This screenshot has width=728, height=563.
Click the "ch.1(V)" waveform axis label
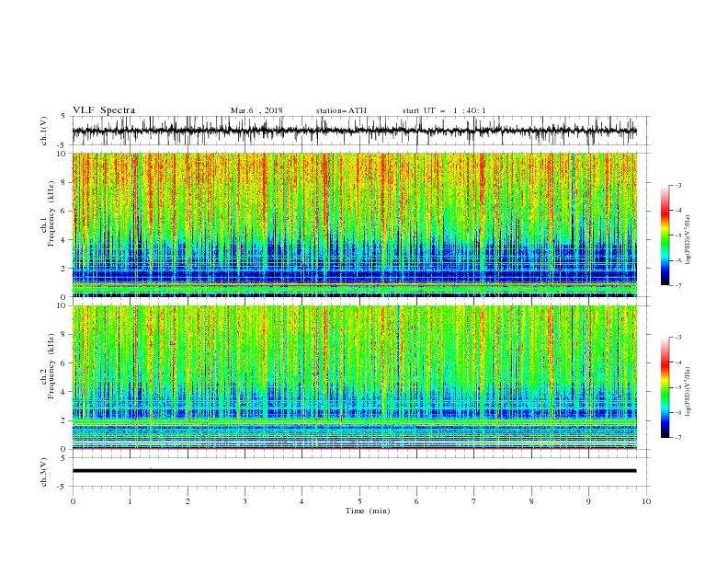point(44,131)
